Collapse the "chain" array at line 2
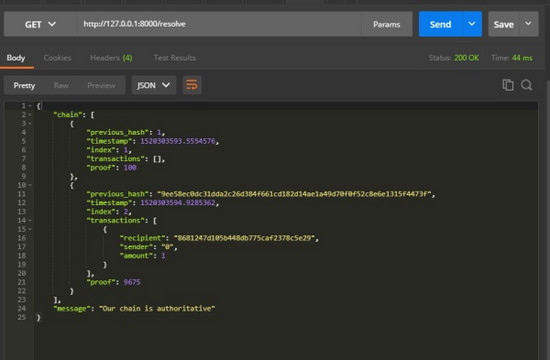550x360 pixels. pyautogui.click(x=30, y=114)
